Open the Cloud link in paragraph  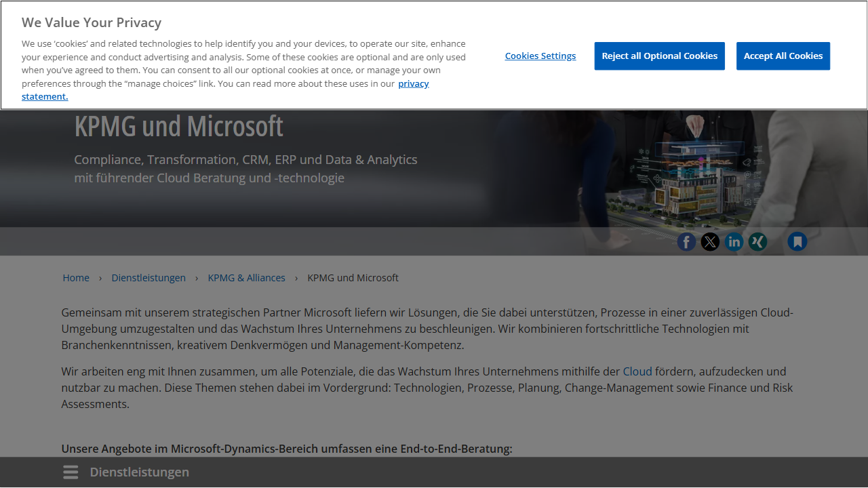[637, 371]
